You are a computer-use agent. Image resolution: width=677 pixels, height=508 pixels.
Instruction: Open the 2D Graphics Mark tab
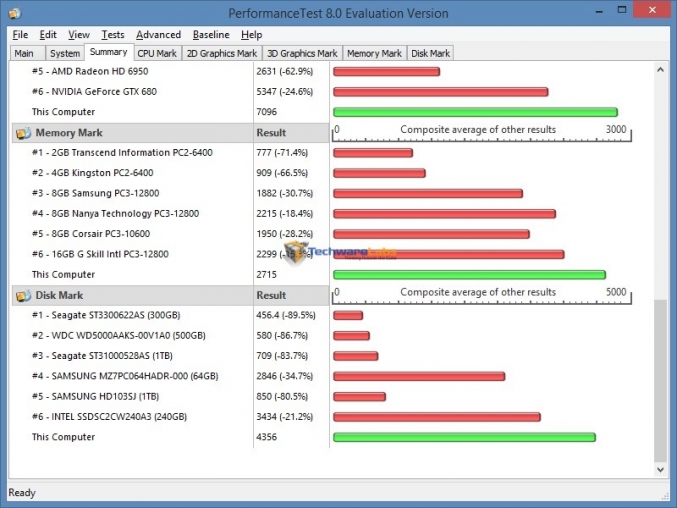click(x=222, y=53)
